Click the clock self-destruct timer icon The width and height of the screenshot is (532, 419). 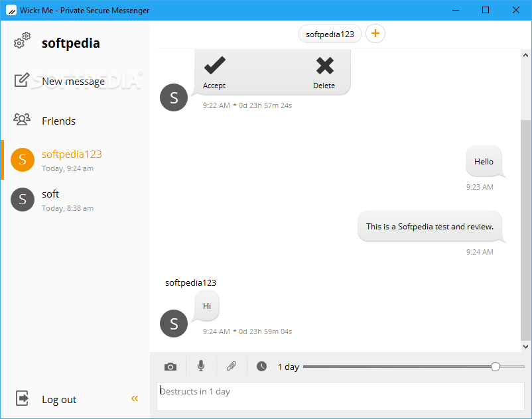261,367
